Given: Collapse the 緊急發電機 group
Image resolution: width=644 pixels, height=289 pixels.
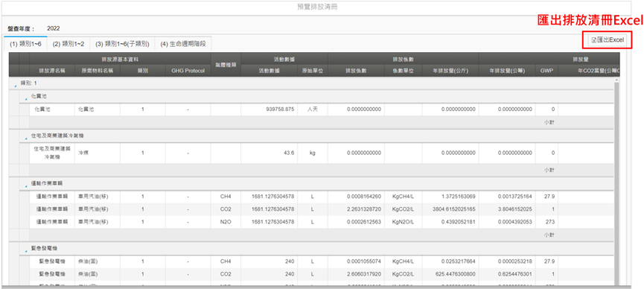Looking at the screenshot, I should pos(26,249).
